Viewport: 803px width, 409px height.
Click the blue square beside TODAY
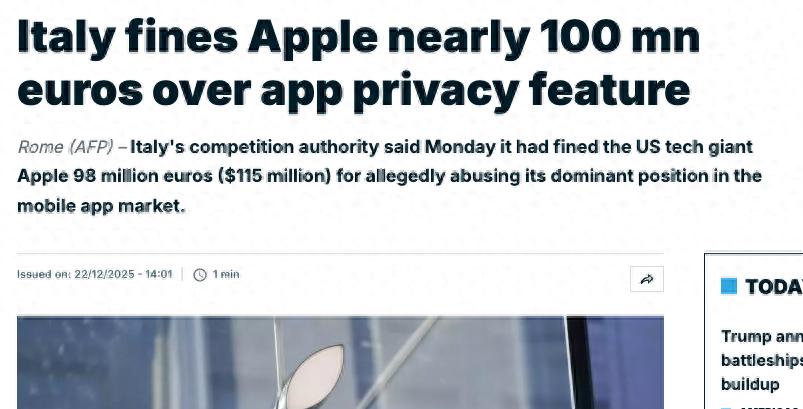click(x=728, y=287)
